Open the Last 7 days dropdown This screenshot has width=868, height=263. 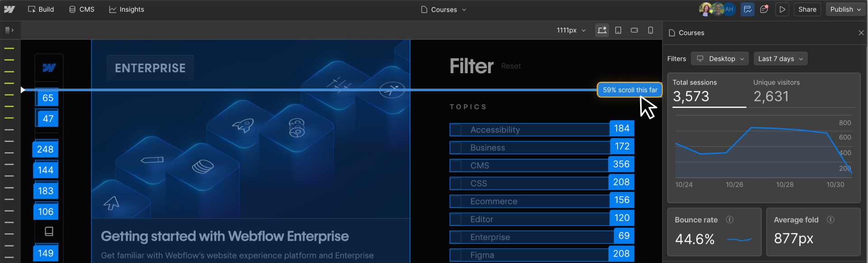(780, 59)
